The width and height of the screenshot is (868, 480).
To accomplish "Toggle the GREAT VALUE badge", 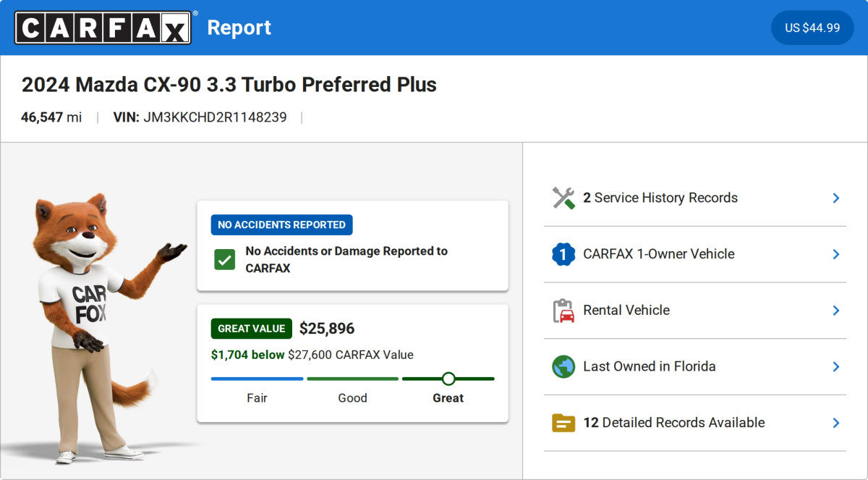I will coord(251,328).
